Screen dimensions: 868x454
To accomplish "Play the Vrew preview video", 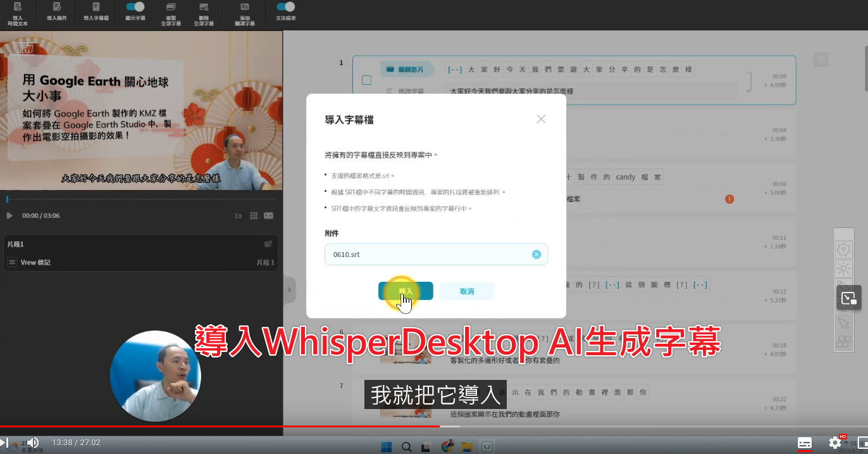I will (9, 216).
